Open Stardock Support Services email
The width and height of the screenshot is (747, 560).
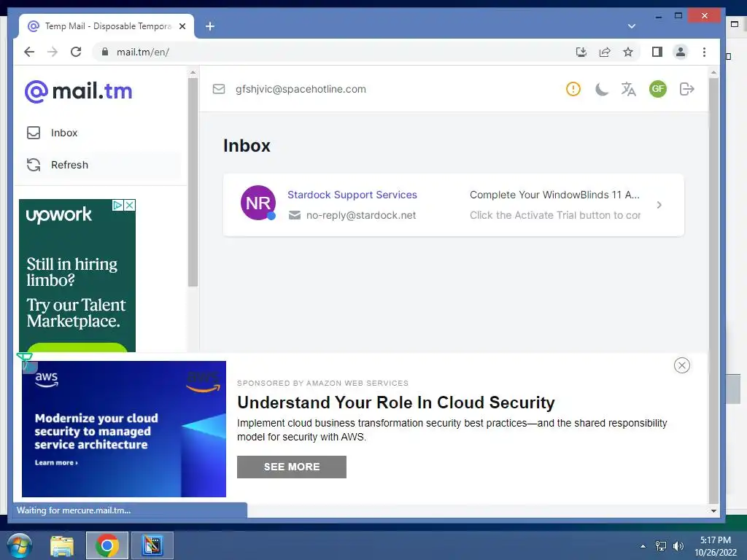click(454, 205)
